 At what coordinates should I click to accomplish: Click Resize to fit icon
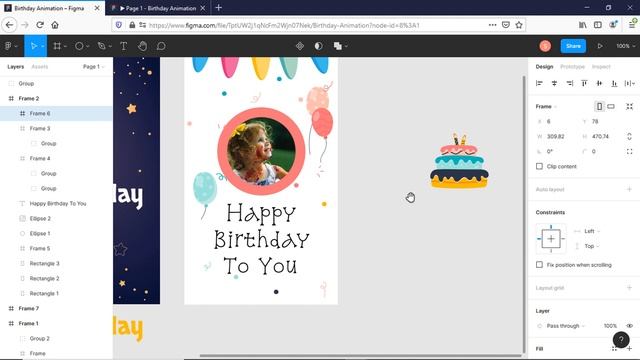click(629, 107)
